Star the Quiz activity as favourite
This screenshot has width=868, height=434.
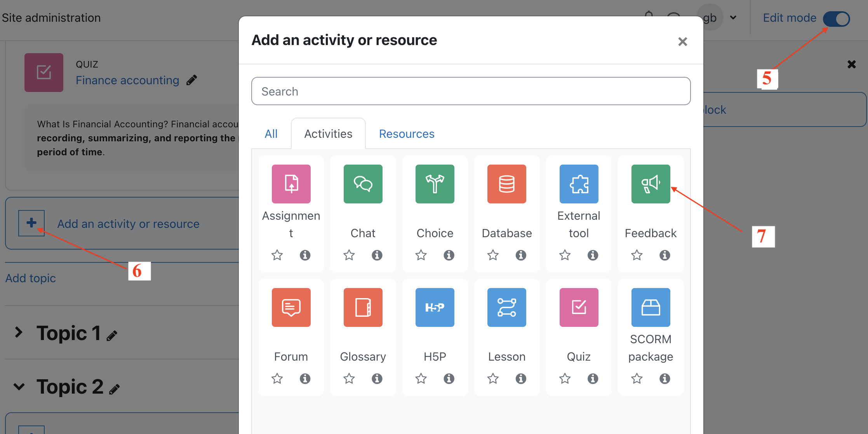pyautogui.click(x=565, y=378)
